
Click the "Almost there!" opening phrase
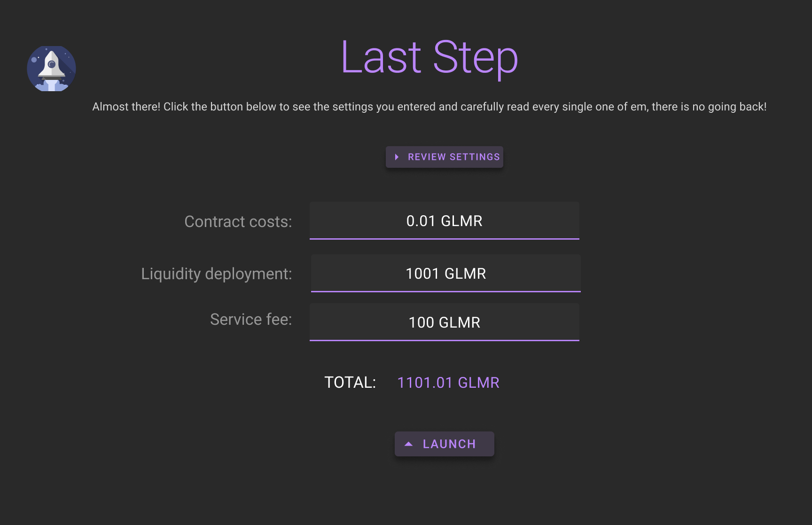click(126, 107)
